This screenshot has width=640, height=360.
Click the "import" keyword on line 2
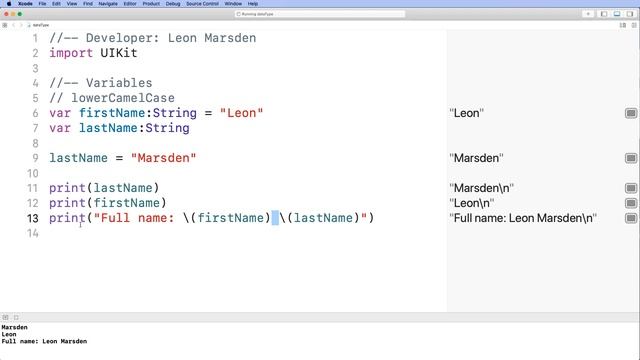click(71, 53)
